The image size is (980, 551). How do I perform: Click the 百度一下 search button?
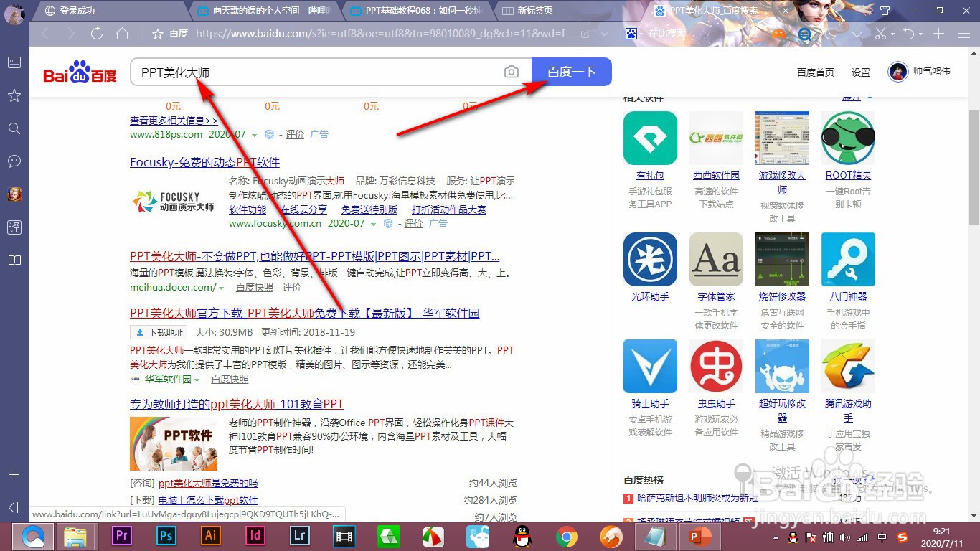[x=572, y=72]
